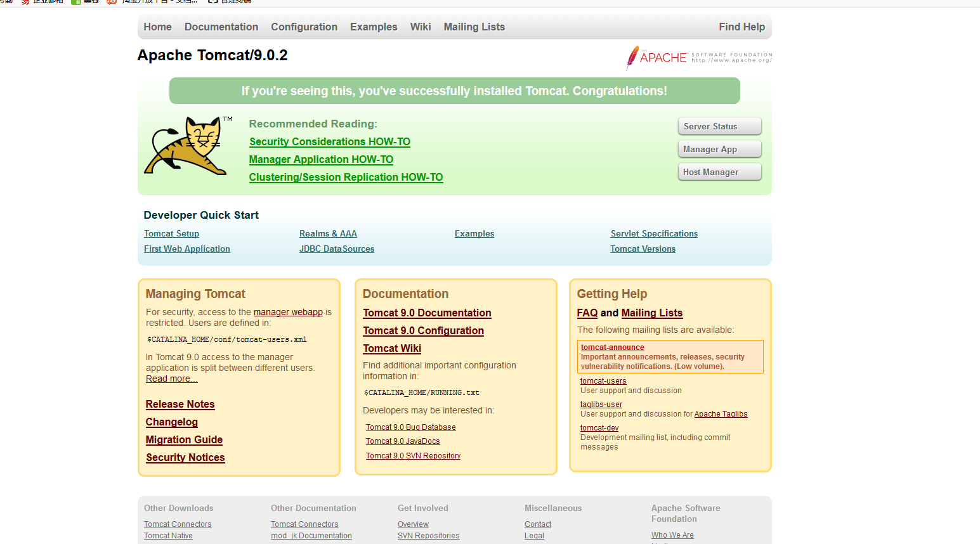
Task: Open tomcat-users mailing list link
Action: pyautogui.click(x=603, y=381)
